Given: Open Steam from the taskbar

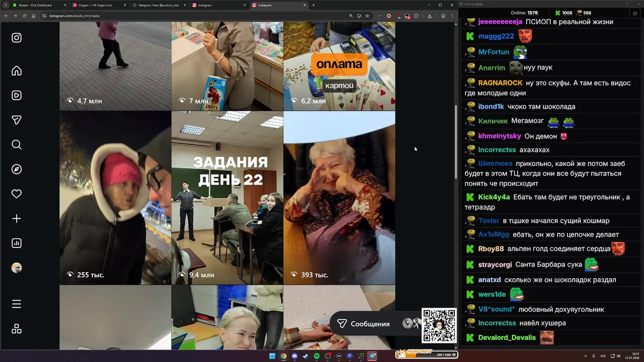Looking at the screenshot, I should pos(305,356).
